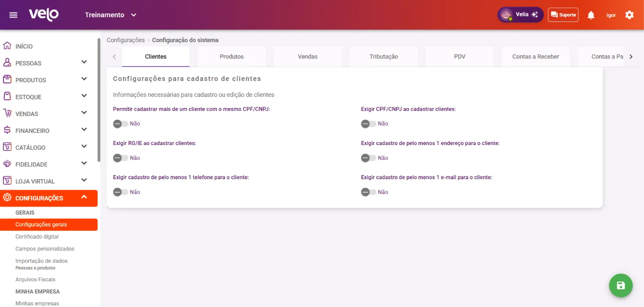
Task: Click the Loja Virtual sidebar icon
Action: tap(7, 180)
